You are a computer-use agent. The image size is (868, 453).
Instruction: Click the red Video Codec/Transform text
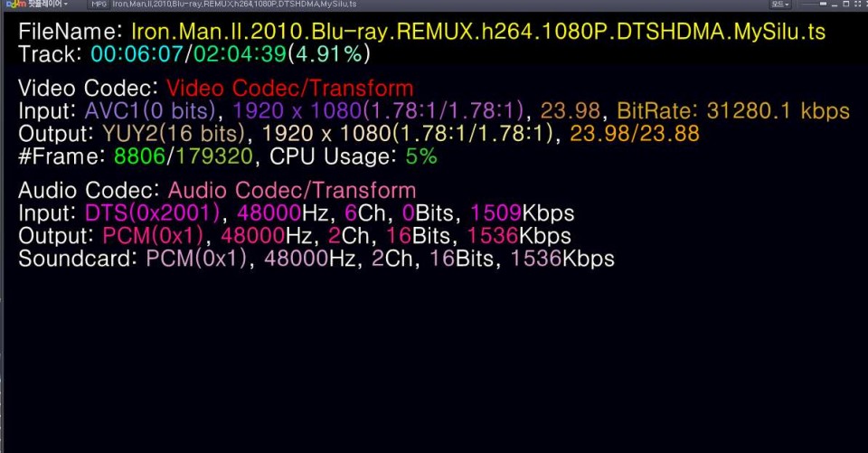pos(290,89)
